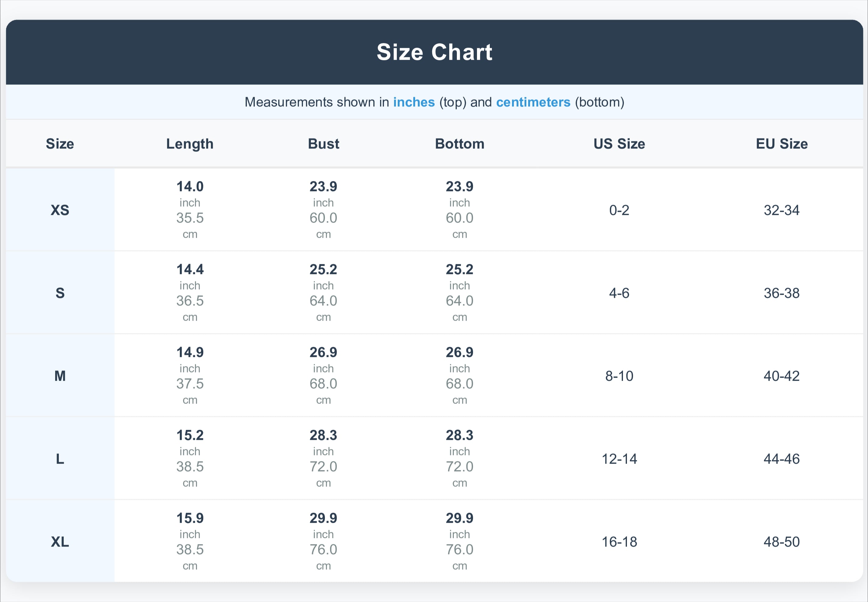The height and width of the screenshot is (602, 868).
Task: Click US size 8-10 cell
Action: (619, 376)
